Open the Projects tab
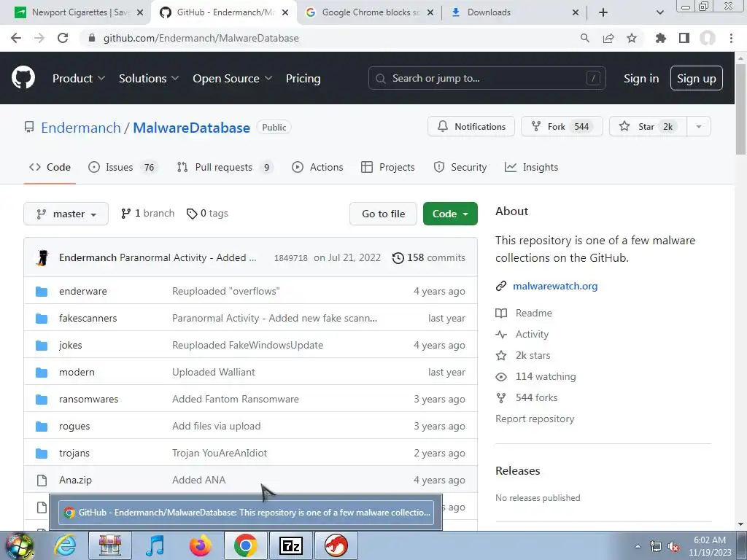The image size is (747, 560). point(388,167)
